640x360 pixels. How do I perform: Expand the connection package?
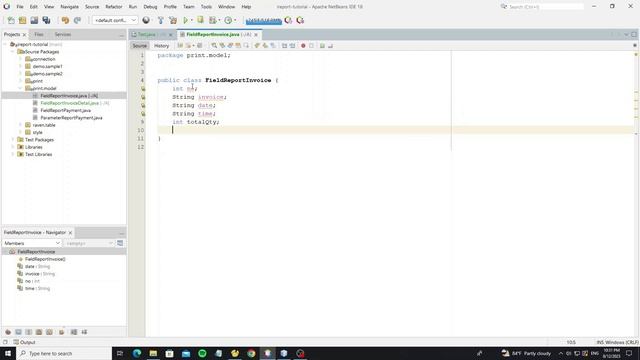20,59
